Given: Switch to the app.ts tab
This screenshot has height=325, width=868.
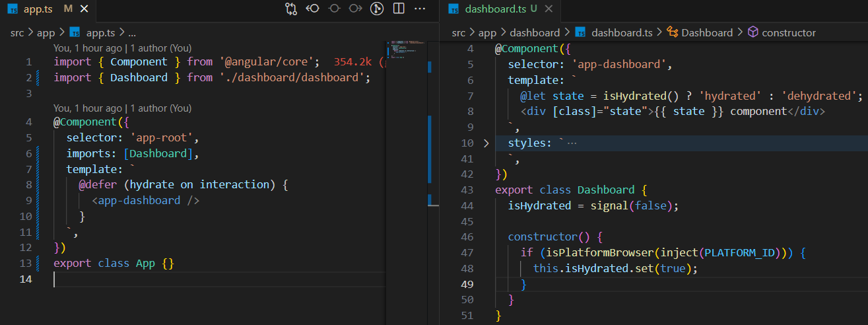Looking at the screenshot, I should click(38, 9).
